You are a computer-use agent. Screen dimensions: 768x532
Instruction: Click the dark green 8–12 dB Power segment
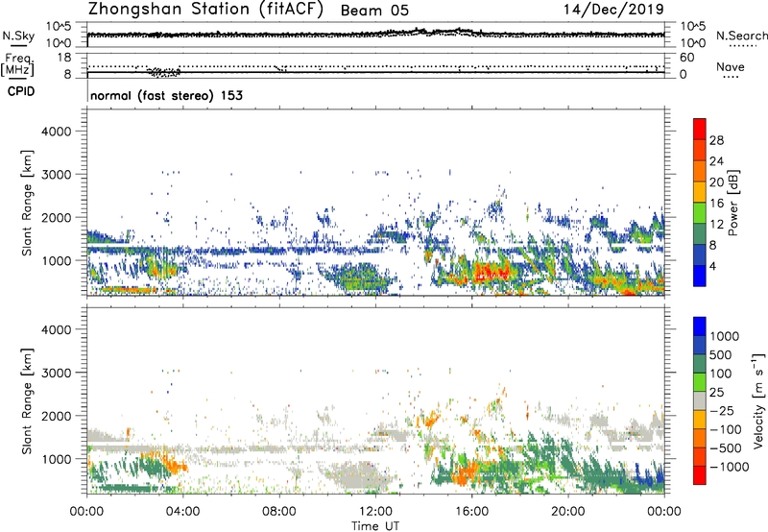[x=700, y=233]
